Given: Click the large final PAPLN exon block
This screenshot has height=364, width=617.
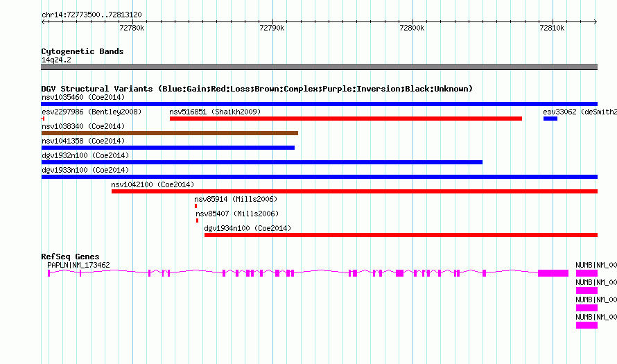Looking at the screenshot, I should tap(553, 273).
